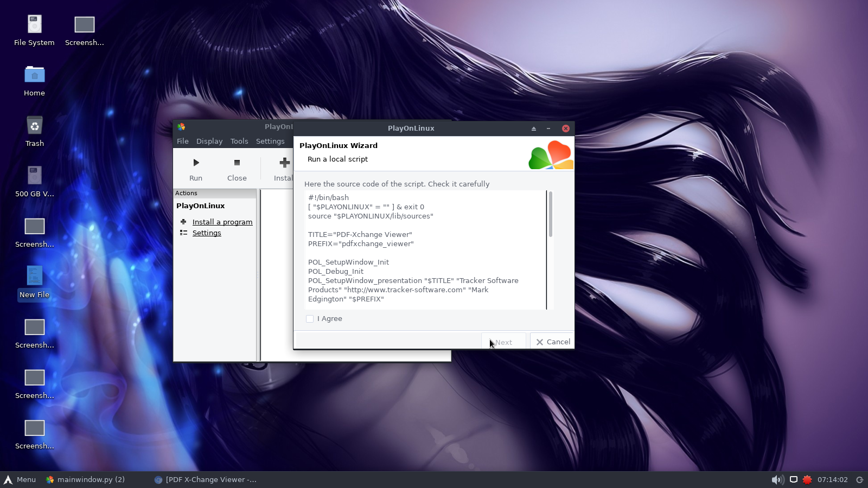
Task: Click the volume speaker tray icon
Action: tap(777, 479)
